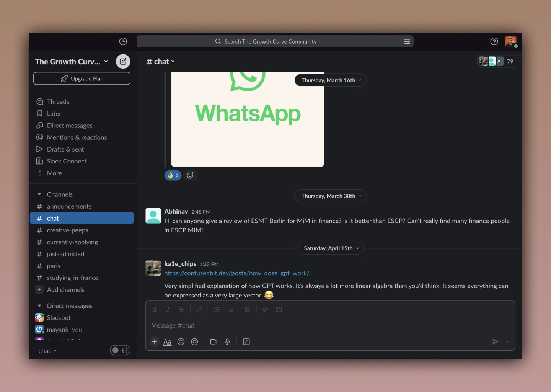Open Saturday, April 15th date jump menu

pos(330,248)
